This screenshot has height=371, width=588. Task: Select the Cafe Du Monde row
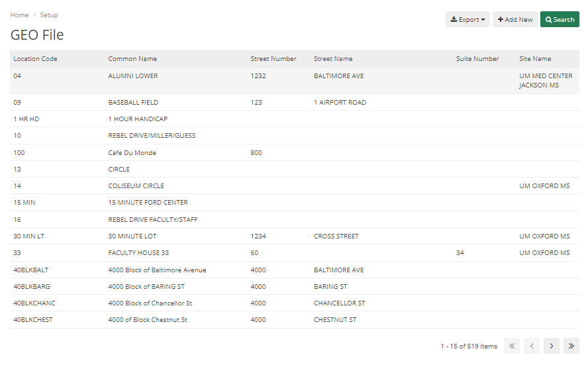pos(295,152)
